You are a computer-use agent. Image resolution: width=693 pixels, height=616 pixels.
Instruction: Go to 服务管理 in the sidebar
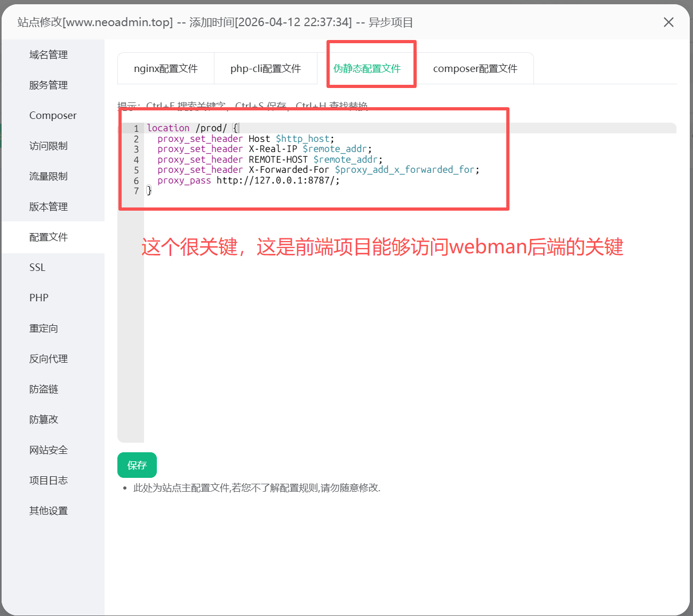49,85
